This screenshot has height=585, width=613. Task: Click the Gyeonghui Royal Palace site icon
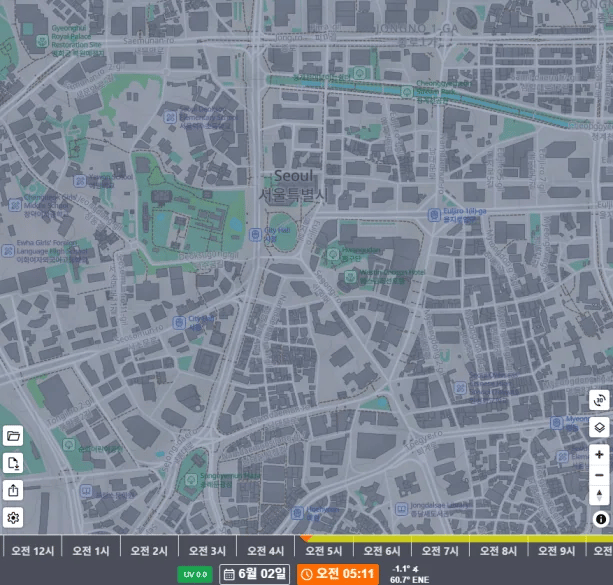pos(42,41)
